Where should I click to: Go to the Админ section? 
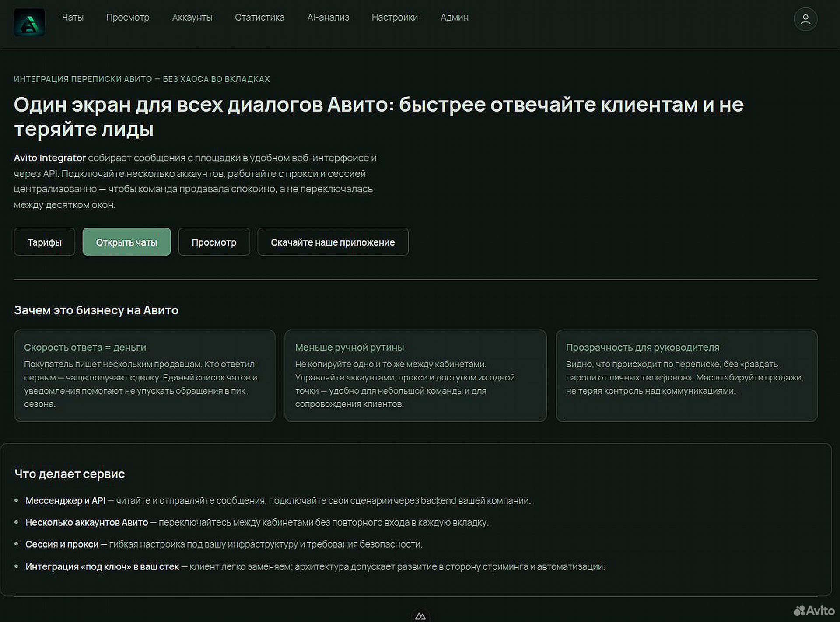pos(455,18)
